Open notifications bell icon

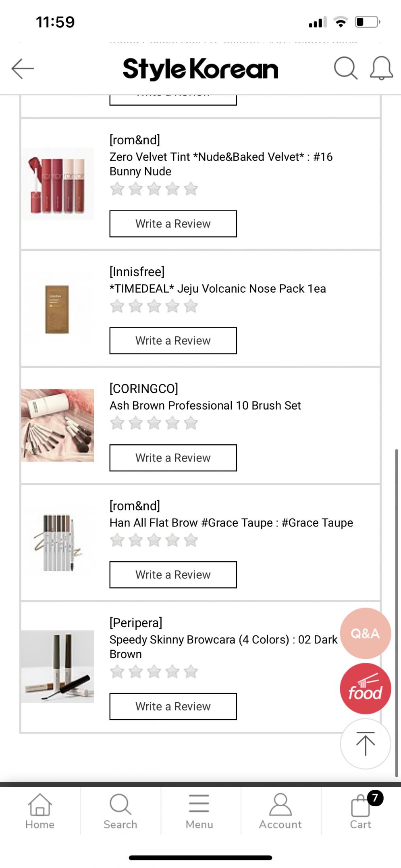coord(381,69)
